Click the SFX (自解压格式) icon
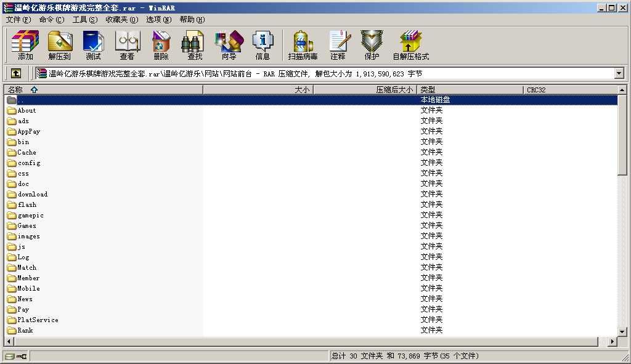 (411, 44)
